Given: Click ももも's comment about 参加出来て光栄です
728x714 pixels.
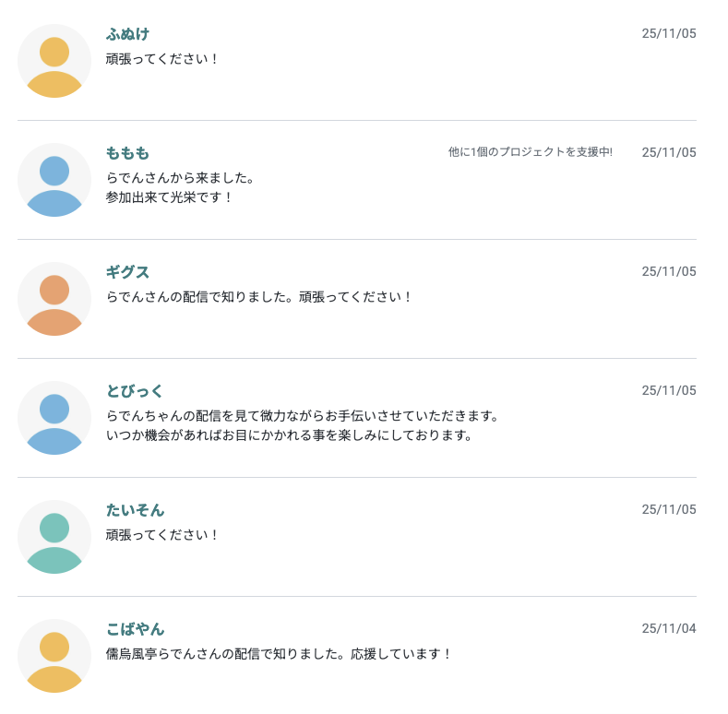Looking at the screenshot, I should click(x=170, y=197).
